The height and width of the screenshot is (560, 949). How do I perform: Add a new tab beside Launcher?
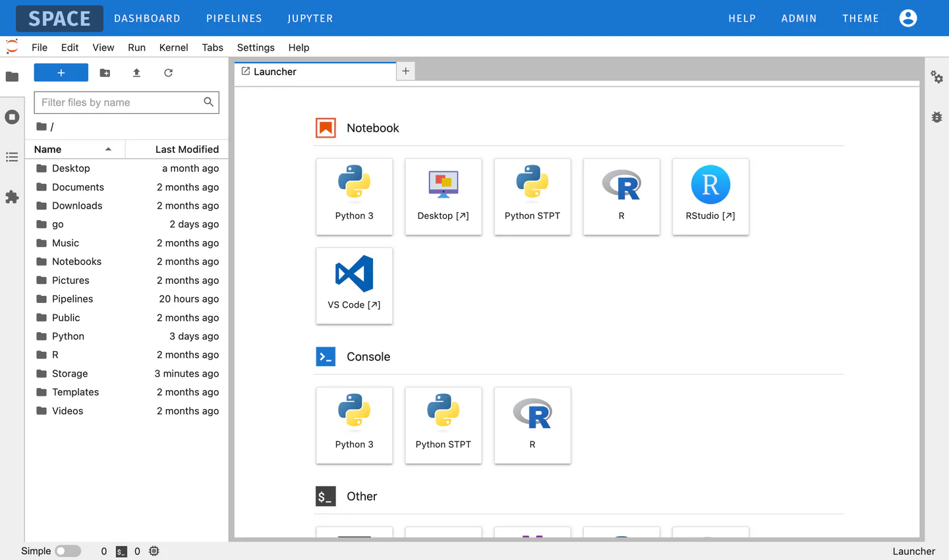click(406, 71)
